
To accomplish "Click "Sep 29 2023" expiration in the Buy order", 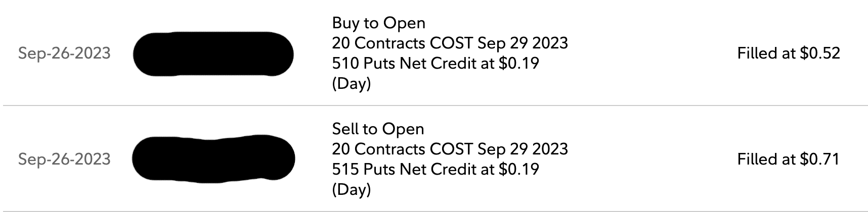I will [x=523, y=43].
